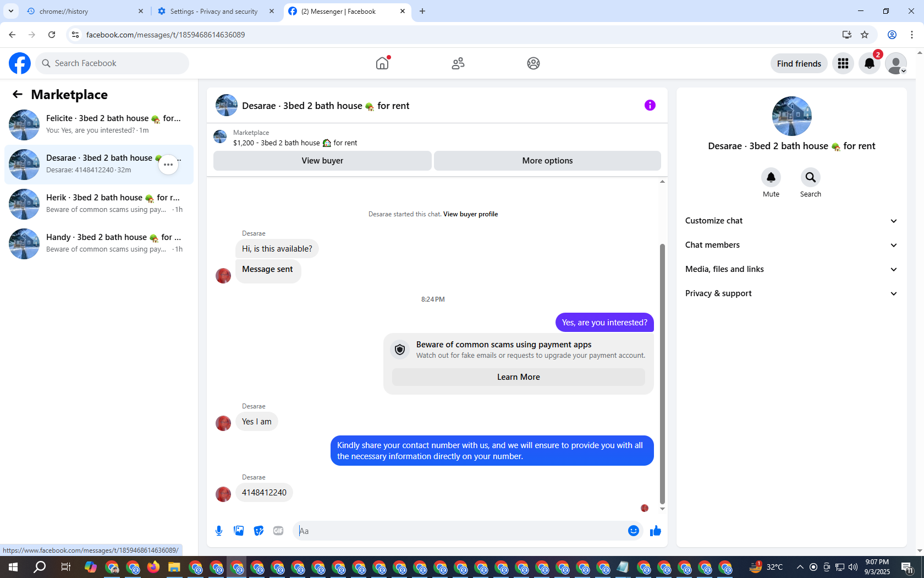
Task: Click Desarae's avatar beside 4148412240 message
Action: (x=223, y=494)
